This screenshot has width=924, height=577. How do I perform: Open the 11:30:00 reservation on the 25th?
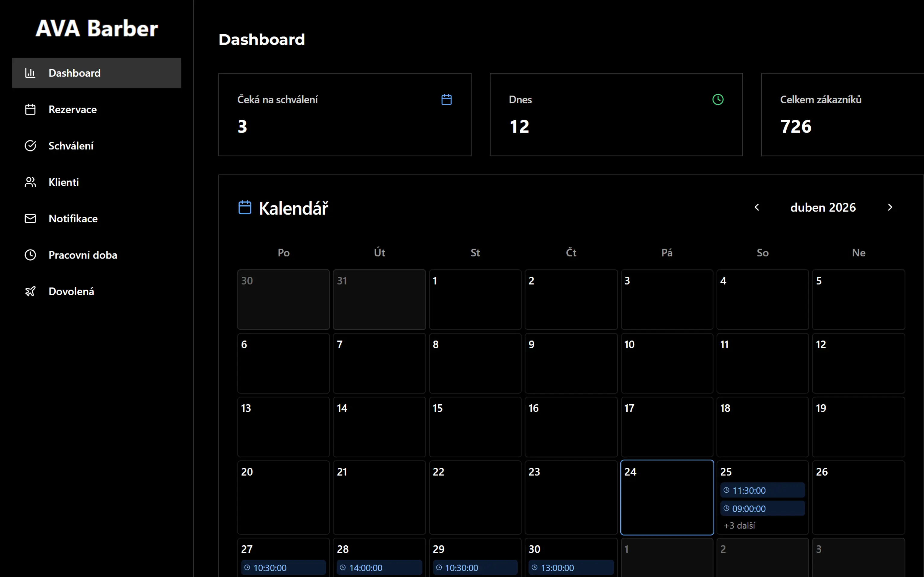[762, 490]
